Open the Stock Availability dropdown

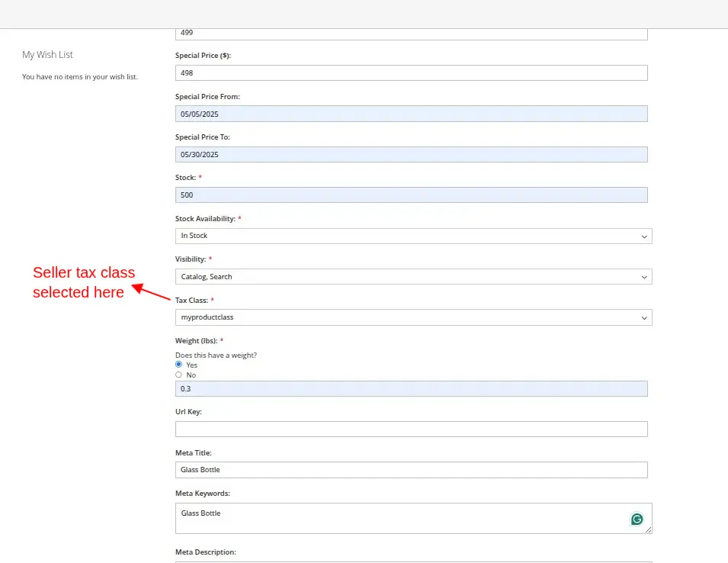point(413,236)
